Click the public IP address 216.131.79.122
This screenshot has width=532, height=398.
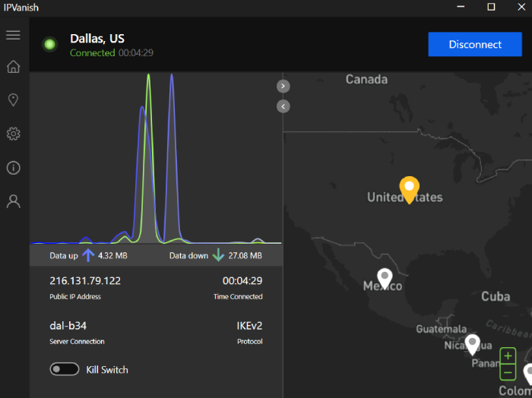point(85,281)
